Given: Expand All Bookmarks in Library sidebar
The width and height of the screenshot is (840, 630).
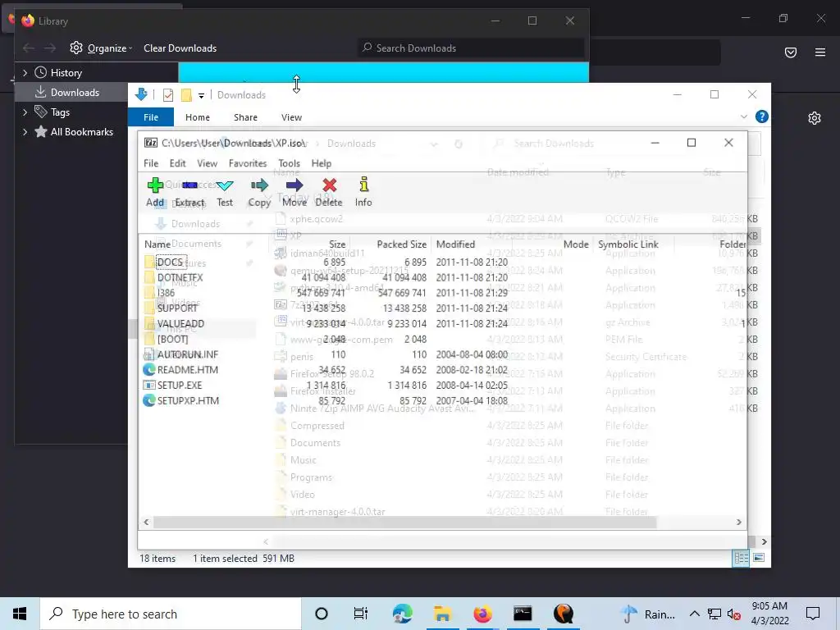Looking at the screenshot, I should tap(25, 132).
